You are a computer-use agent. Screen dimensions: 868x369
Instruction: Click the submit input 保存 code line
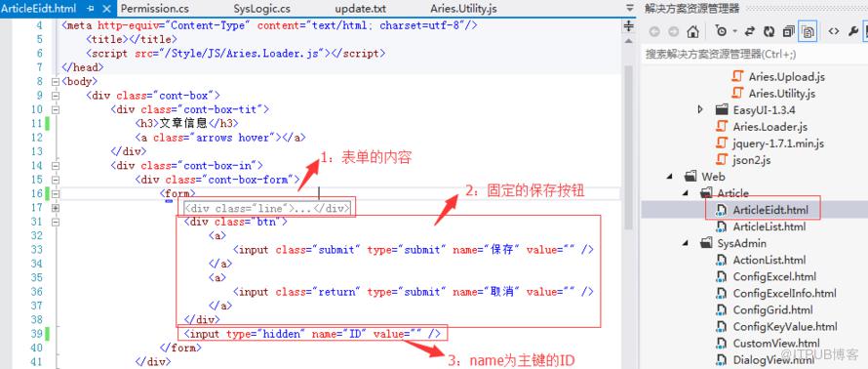[x=414, y=250]
